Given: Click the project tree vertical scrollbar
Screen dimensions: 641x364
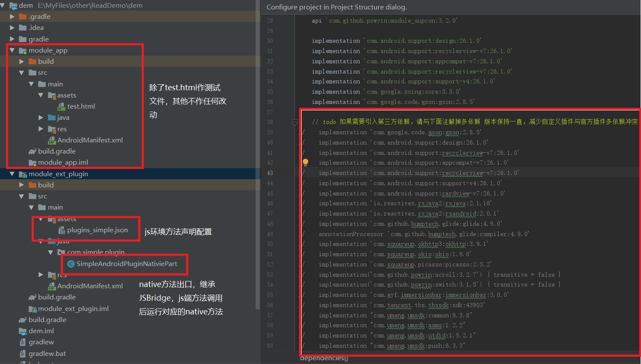Looking at the screenshot, I should click(258, 154).
